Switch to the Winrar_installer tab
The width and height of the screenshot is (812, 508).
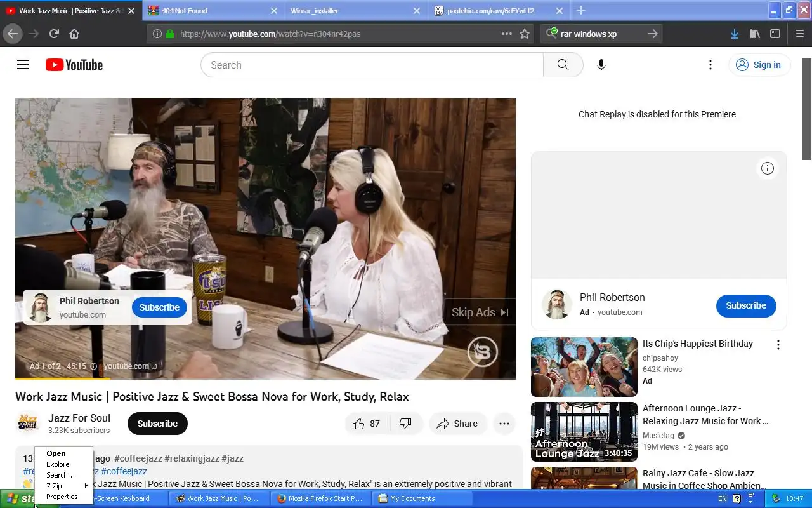click(x=355, y=11)
